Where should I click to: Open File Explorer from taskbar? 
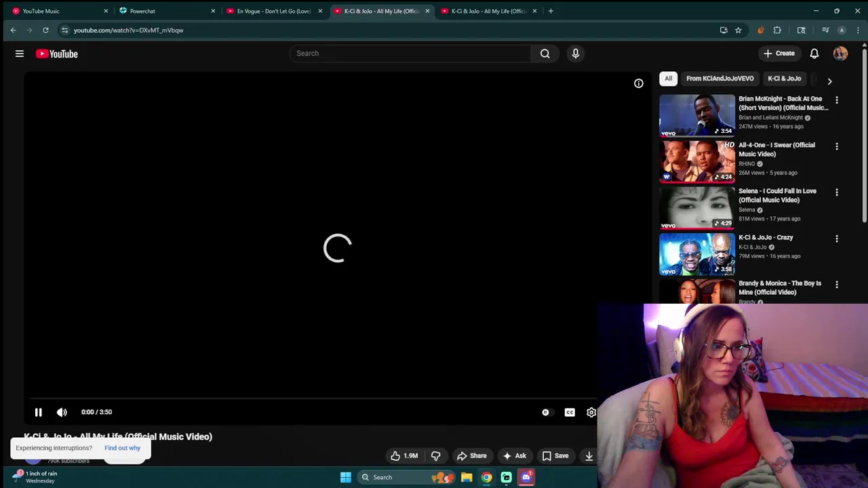click(467, 477)
